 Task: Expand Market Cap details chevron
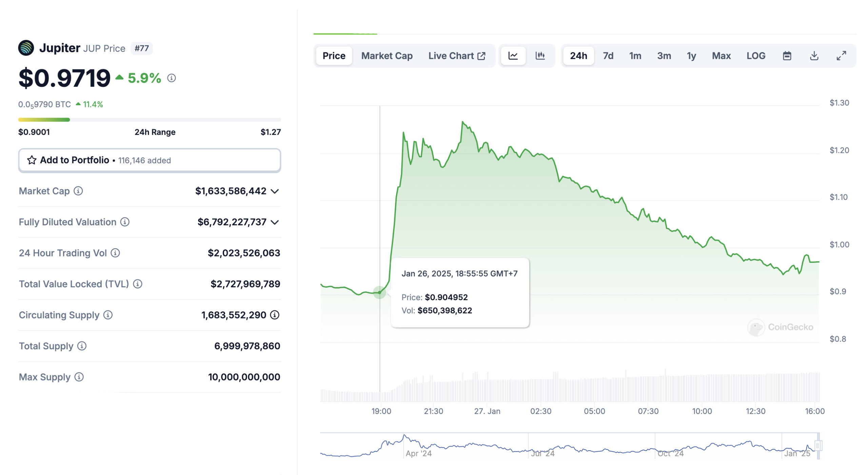click(x=275, y=191)
